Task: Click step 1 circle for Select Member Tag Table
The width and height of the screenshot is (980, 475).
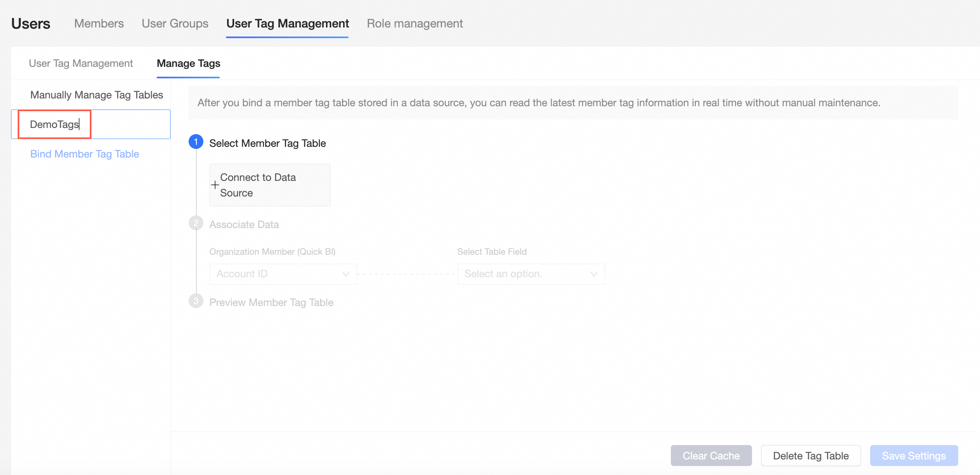Action: [196, 142]
